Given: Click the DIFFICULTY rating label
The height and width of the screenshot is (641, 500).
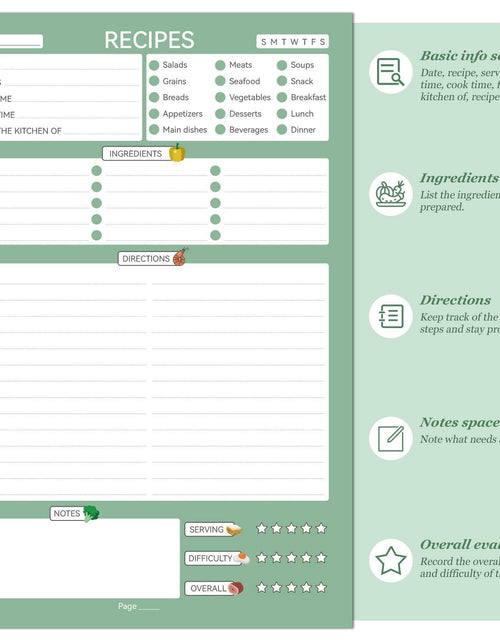Looking at the screenshot, I should coord(210,558).
